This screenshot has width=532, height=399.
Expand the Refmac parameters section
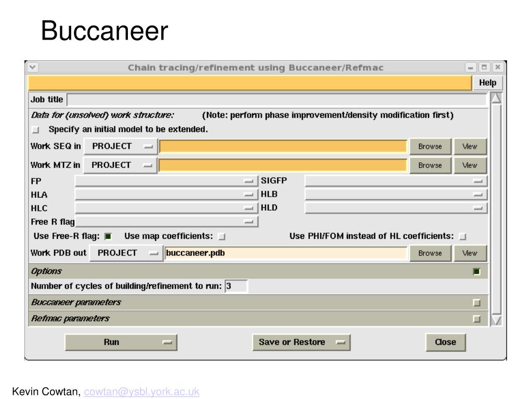click(477, 319)
